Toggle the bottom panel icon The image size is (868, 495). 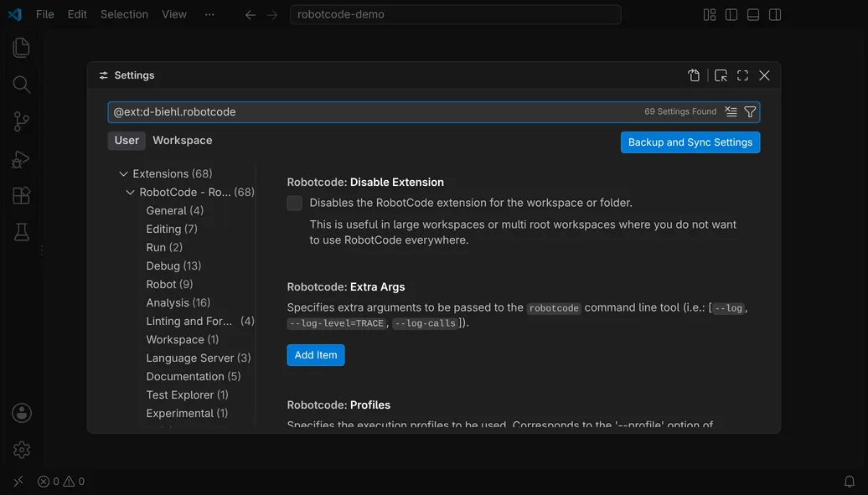(x=753, y=15)
